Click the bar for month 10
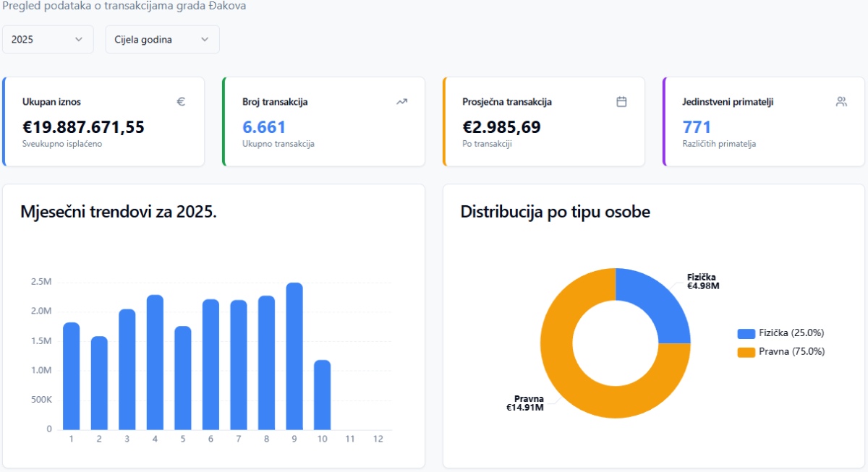868x472 pixels. point(322,395)
